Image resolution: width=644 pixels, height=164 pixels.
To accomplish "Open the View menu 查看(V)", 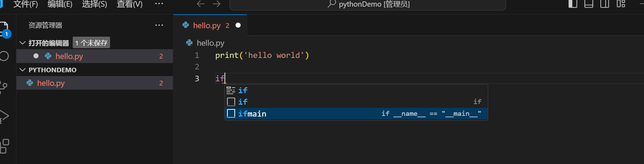I will pyautogui.click(x=129, y=4).
